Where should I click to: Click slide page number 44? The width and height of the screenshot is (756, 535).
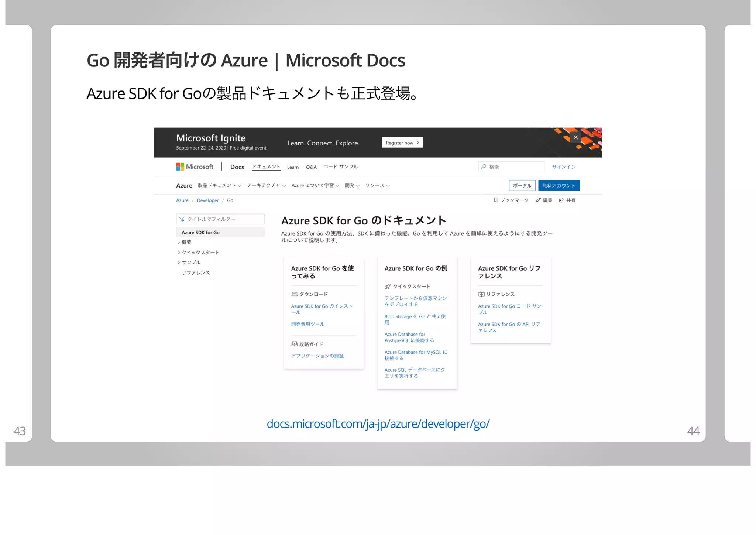pyautogui.click(x=693, y=431)
